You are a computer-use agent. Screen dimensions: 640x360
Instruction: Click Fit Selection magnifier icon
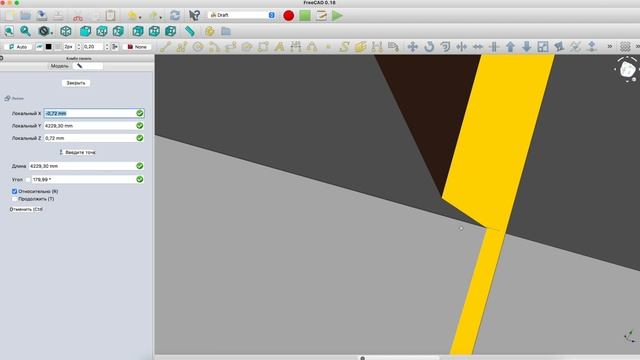(25, 31)
